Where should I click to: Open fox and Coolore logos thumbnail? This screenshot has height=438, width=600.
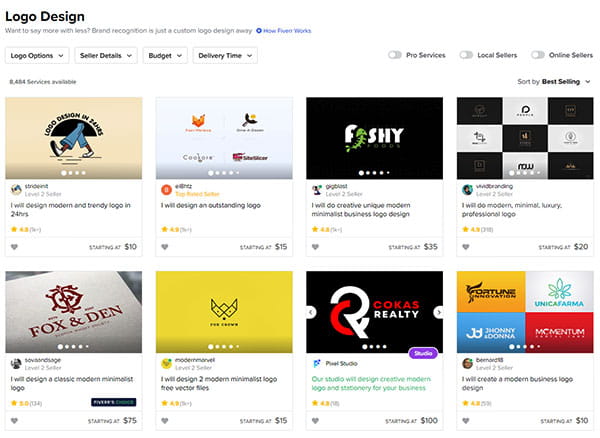[x=224, y=138]
